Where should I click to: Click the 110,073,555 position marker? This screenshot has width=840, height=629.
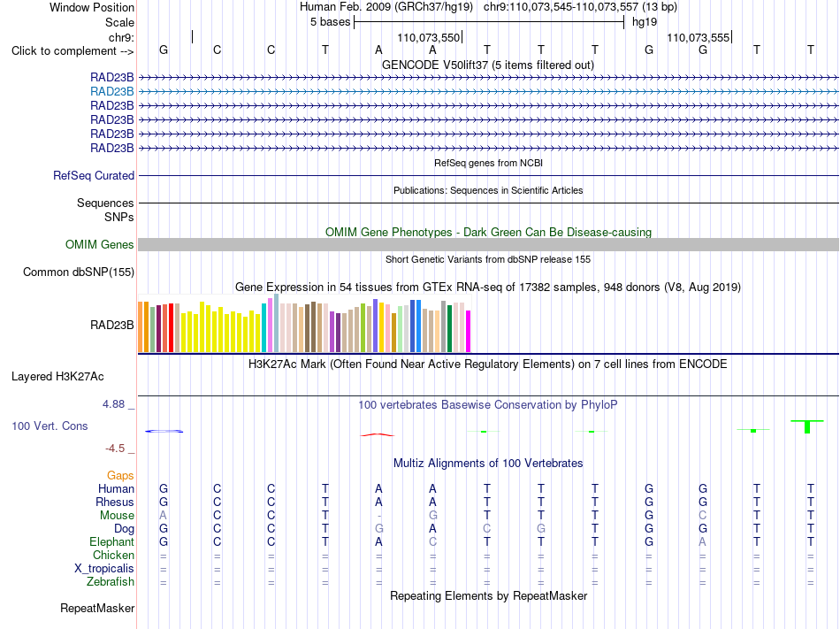click(x=699, y=37)
